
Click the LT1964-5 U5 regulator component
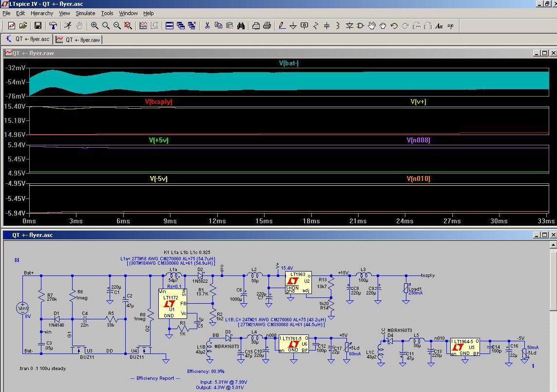click(x=465, y=347)
